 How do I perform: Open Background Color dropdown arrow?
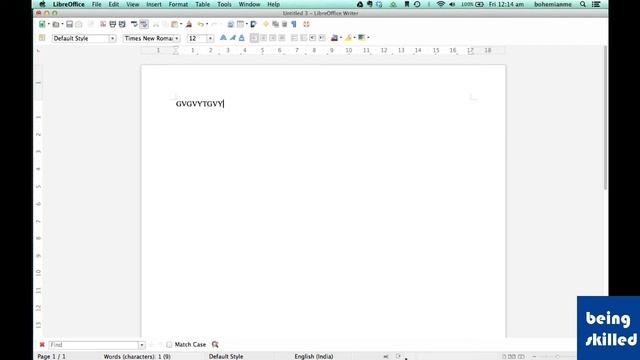point(368,38)
